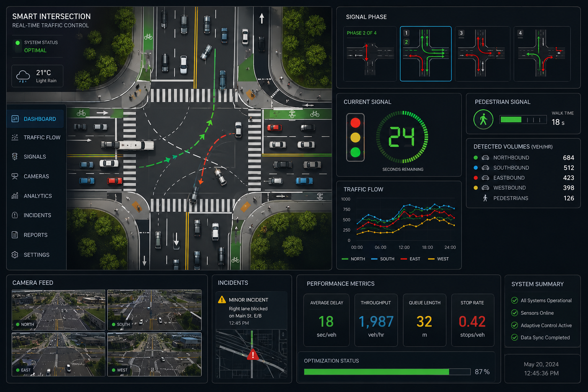This screenshot has width=588, height=392.
Task: Click the Traffic Flow chart icon
Action: [x=15, y=137]
